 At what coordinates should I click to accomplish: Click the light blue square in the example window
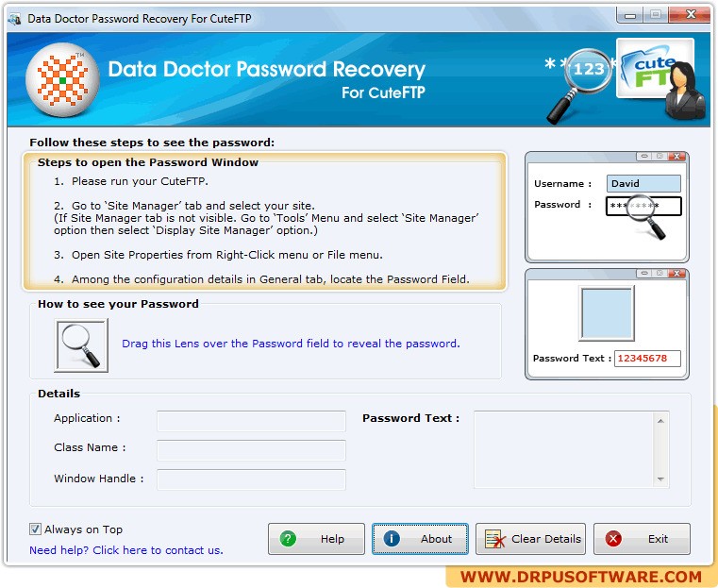(607, 313)
